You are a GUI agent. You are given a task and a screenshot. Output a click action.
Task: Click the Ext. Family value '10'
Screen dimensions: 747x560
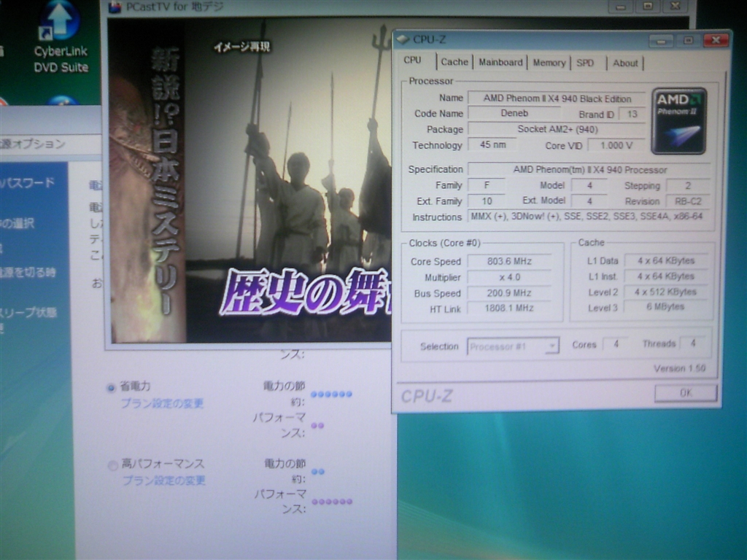tap(487, 201)
